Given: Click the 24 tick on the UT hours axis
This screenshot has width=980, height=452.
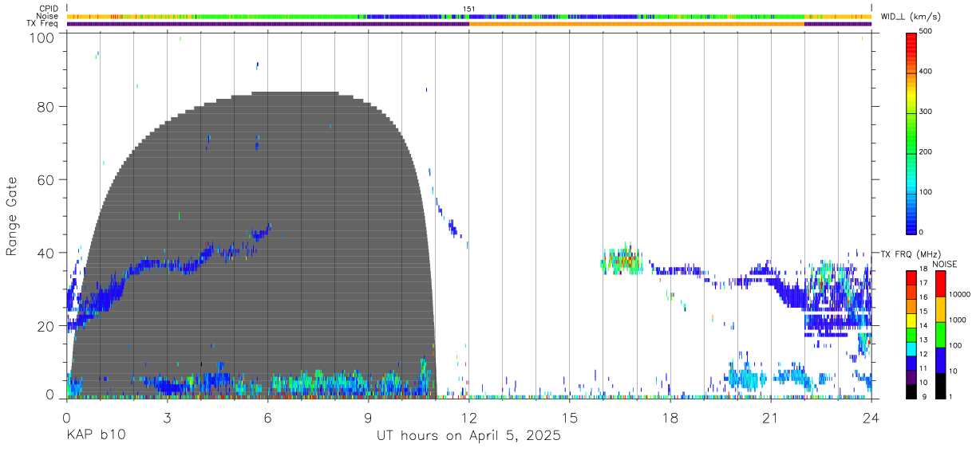Looking at the screenshot, I should 871,418.
